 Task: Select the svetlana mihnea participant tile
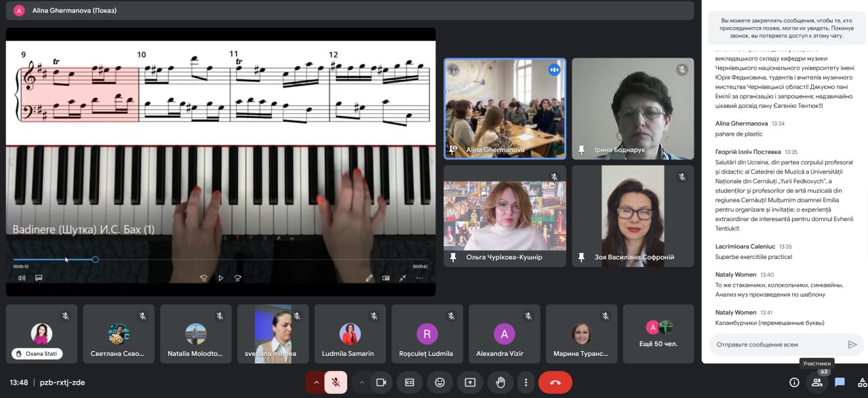pyautogui.click(x=273, y=334)
